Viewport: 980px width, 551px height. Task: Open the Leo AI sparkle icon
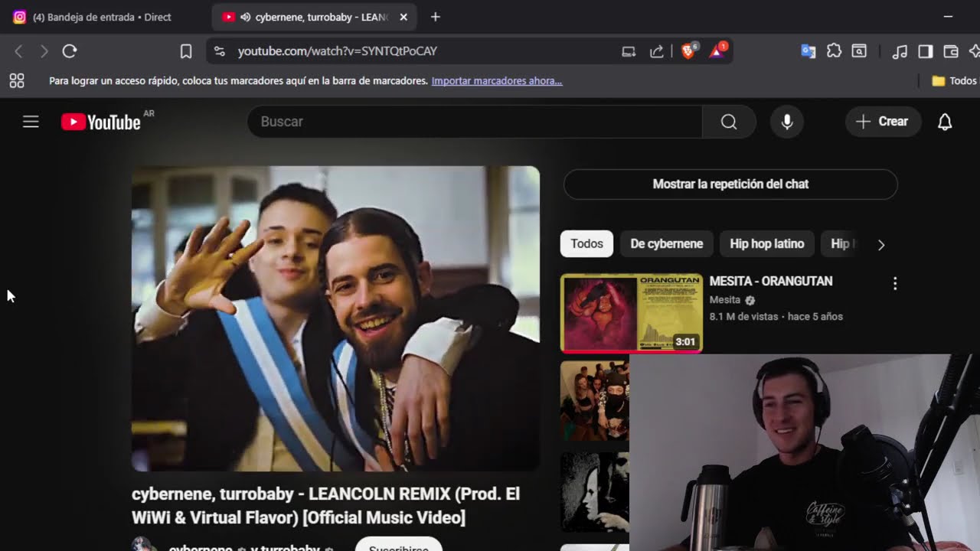tap(974, 51)
